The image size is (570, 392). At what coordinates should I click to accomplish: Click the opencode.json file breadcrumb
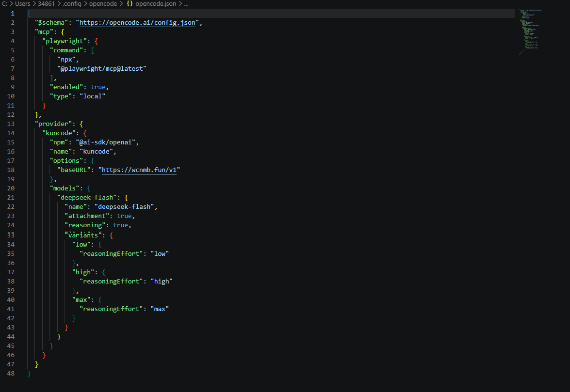[156, 3]
